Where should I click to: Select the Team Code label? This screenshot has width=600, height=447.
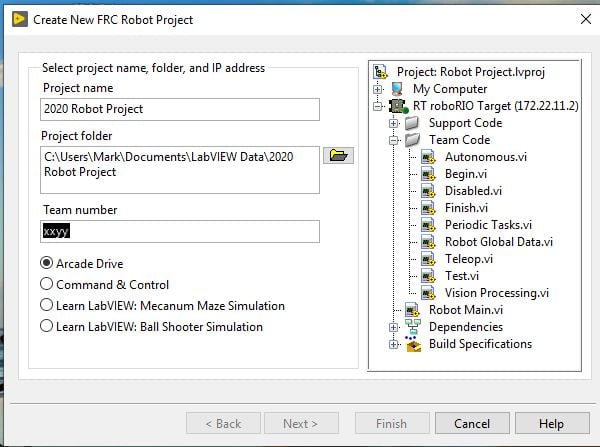point(460,140)
